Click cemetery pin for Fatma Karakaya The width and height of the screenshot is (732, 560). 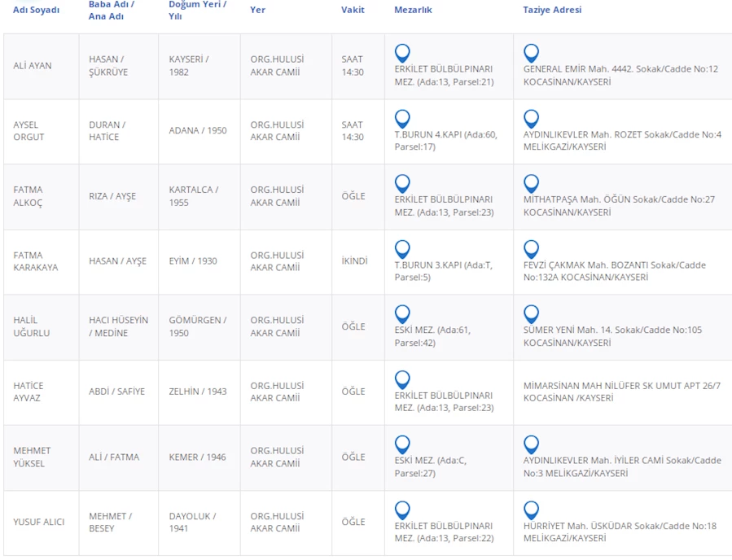click(402, 248)
